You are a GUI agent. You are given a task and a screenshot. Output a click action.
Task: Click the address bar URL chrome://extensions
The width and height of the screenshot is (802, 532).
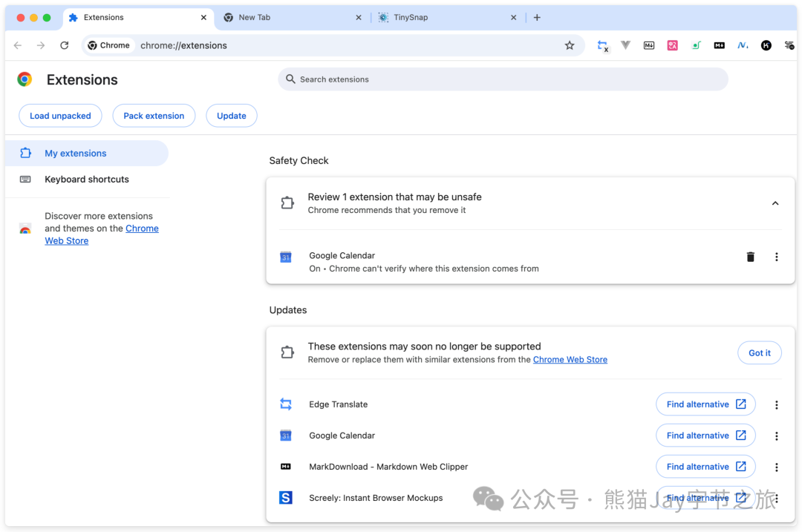[183, 45]
